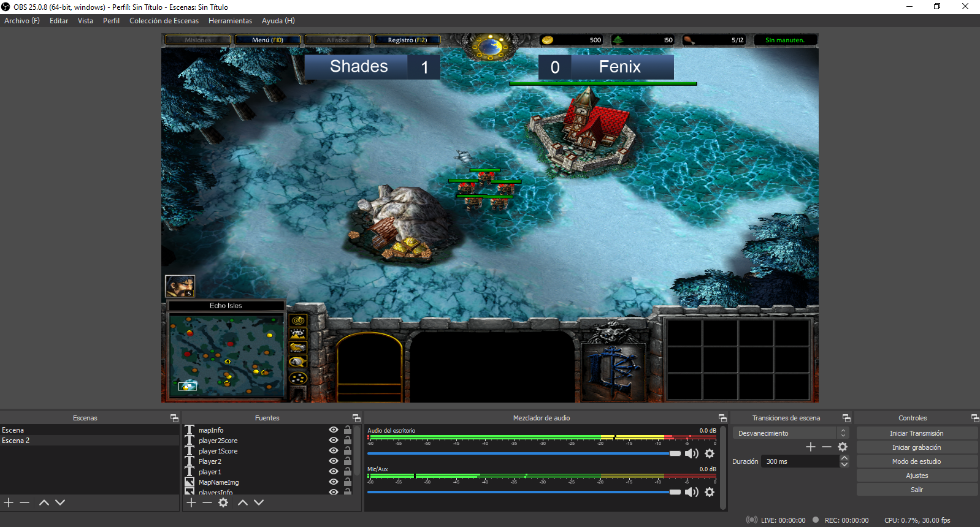
Task: Hide the mapInfo source
Action: tap(334, 430)
